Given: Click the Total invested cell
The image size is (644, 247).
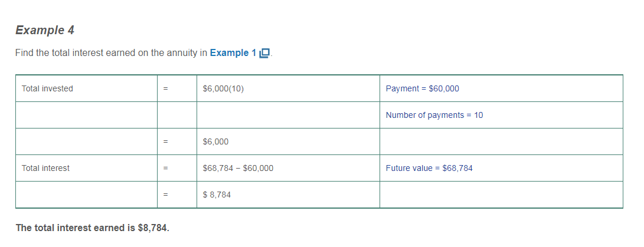Looking at the screenshot, I should [x=47, y=88].
